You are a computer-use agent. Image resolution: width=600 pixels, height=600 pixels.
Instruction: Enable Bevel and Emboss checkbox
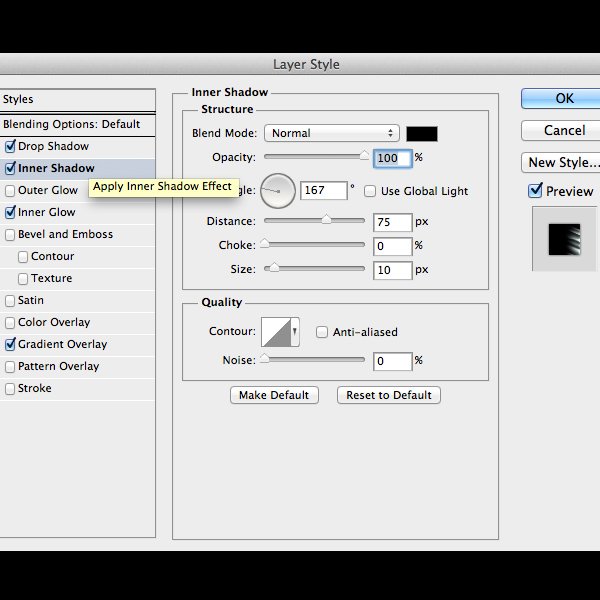[x=10, y=235]
